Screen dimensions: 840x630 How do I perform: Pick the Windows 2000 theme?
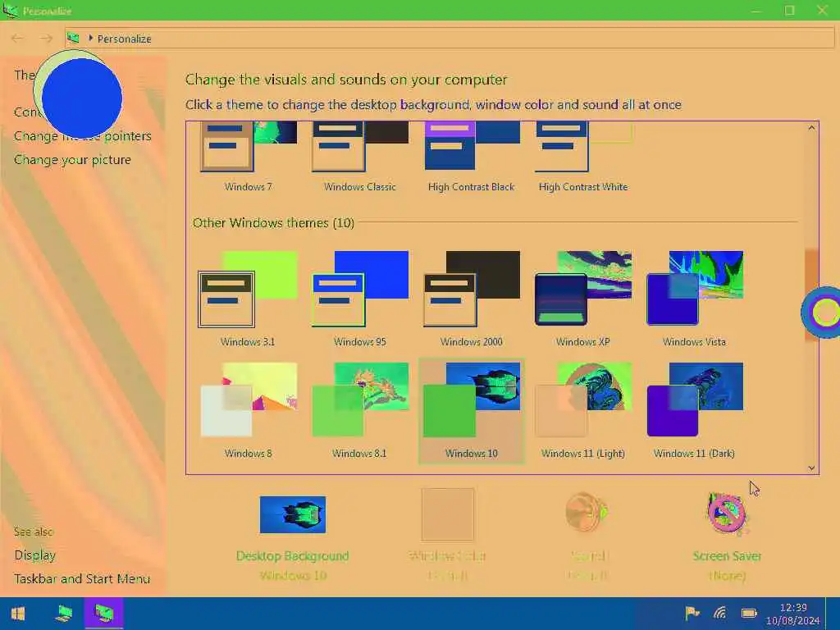tap(472, 299)
